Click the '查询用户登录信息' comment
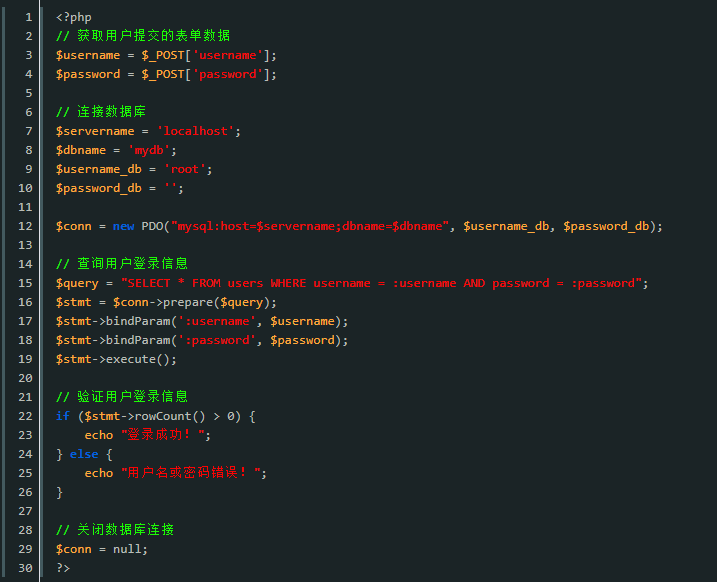 tap(122, 263)
